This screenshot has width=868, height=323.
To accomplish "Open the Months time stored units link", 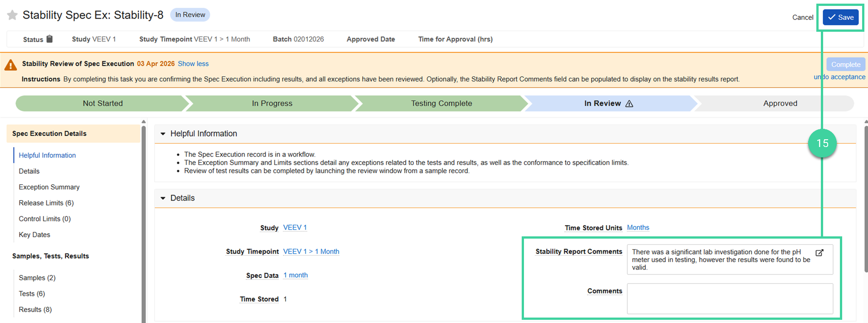I will coord(638,228).
